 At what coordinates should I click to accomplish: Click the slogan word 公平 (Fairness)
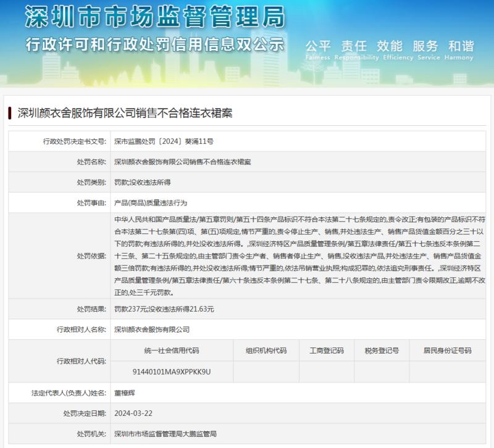click(x=318, y=46)
